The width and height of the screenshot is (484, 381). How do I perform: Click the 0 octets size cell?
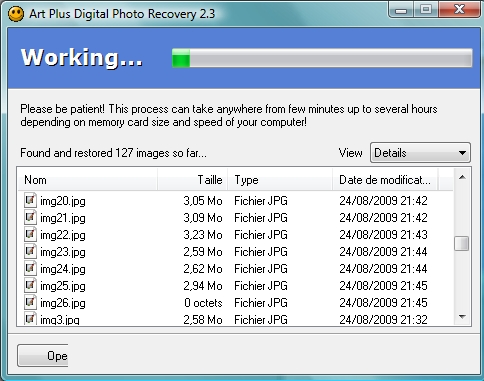pyautogui.click(x=203, y=303)
